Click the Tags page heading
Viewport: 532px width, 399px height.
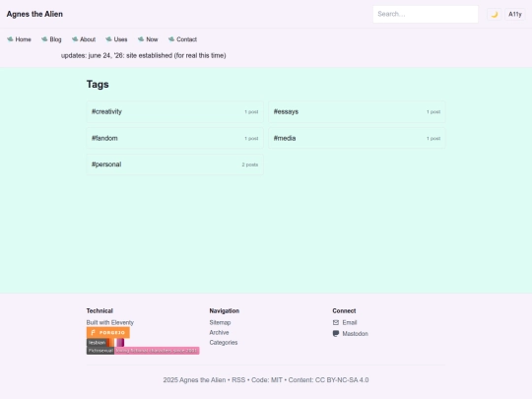click(98, 84)
